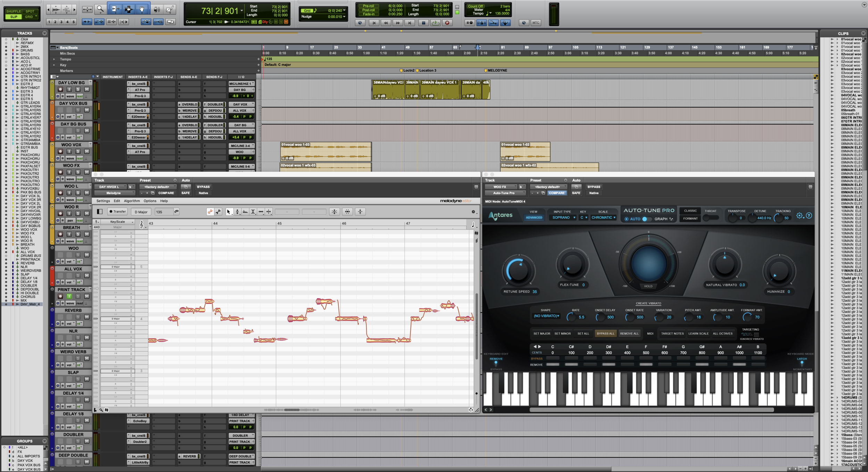Click the Record transport button

point(447,23)
